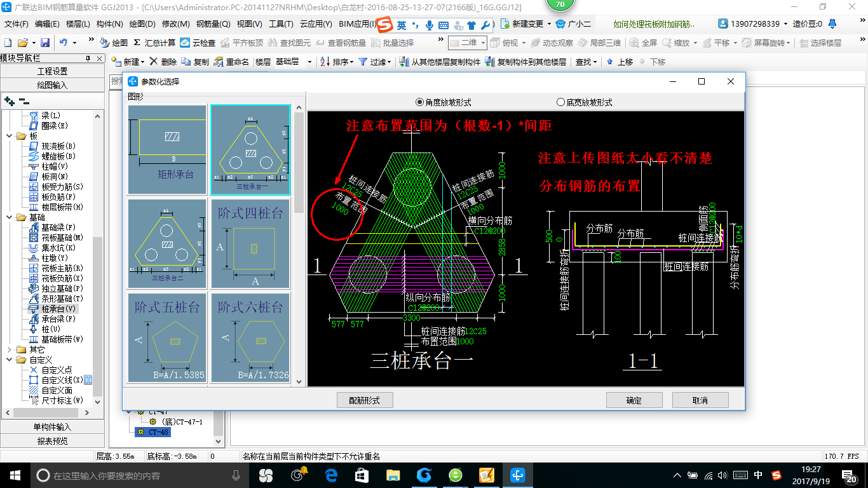Open the 基础层 floor dropdown
Viewport: 868px width, 488px height.
[x=309, y=62]
